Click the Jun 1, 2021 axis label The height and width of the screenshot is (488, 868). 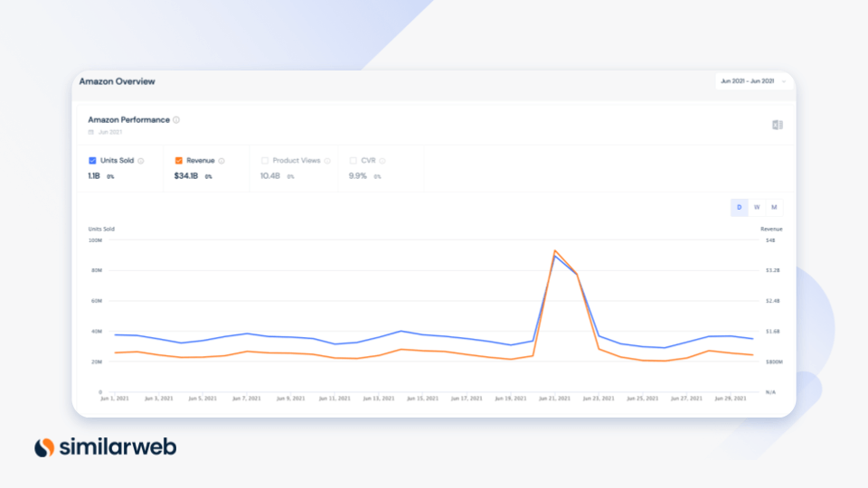115,399
